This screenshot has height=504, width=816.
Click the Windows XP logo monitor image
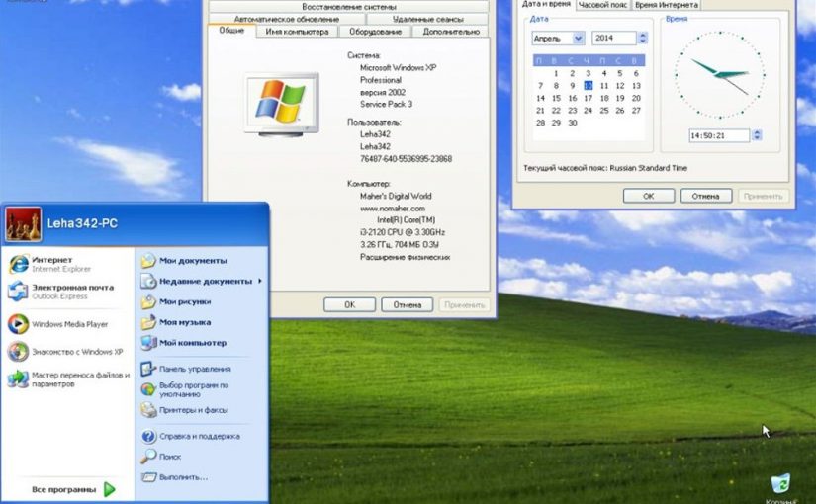click(x=282, y=104)
